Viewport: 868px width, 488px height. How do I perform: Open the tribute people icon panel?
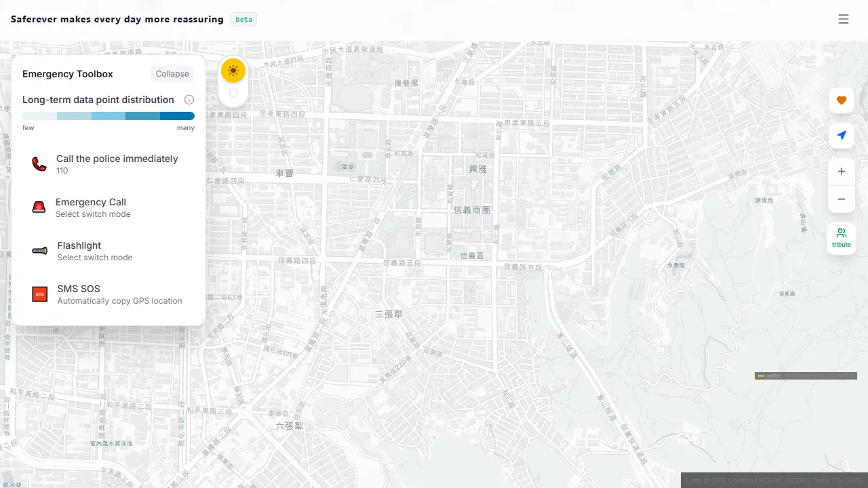842,238
